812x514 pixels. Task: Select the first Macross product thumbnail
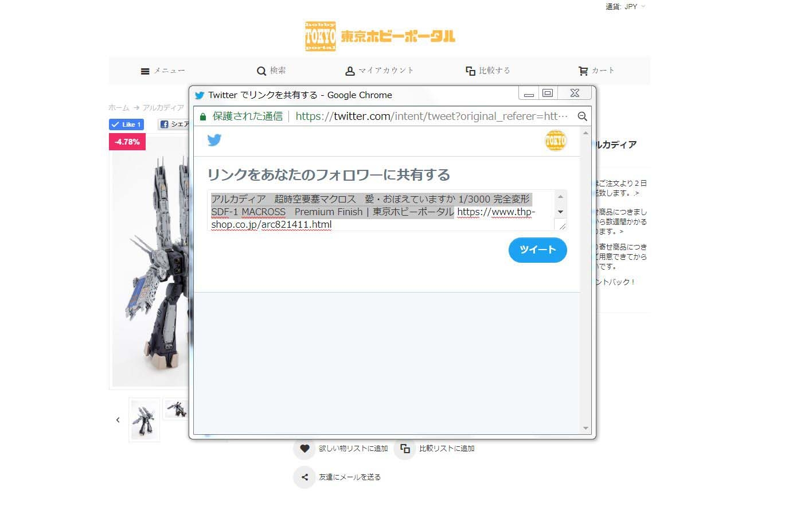click(144, 420)
